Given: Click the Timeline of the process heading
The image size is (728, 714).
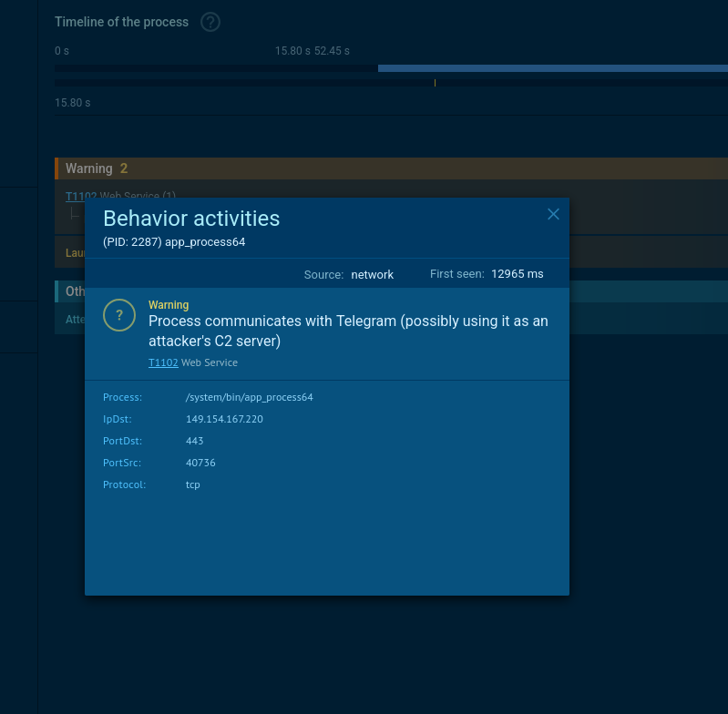Looking at the screenshot, I should [122, 22].
